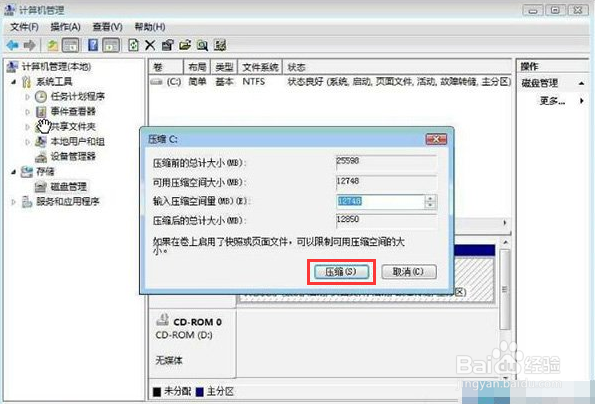Click the 压缩(S) button
595x404 pixels.
(x=341, y=272)
